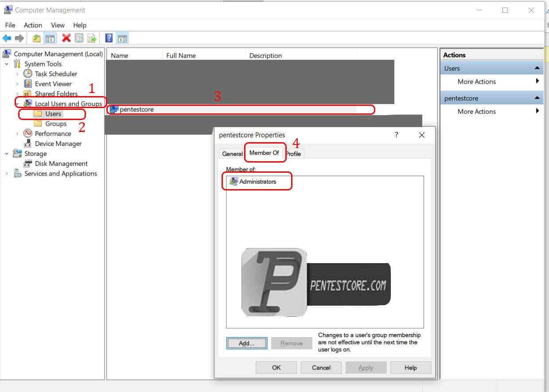
Task: Select the Users folder in tree
Action: pyautogui.click(x=53, y=114)
